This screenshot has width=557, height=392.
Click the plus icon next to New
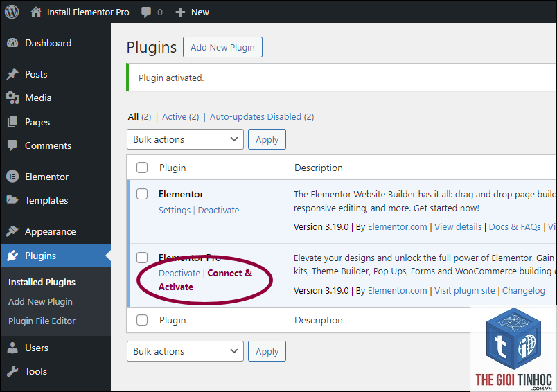coord(180,12)
